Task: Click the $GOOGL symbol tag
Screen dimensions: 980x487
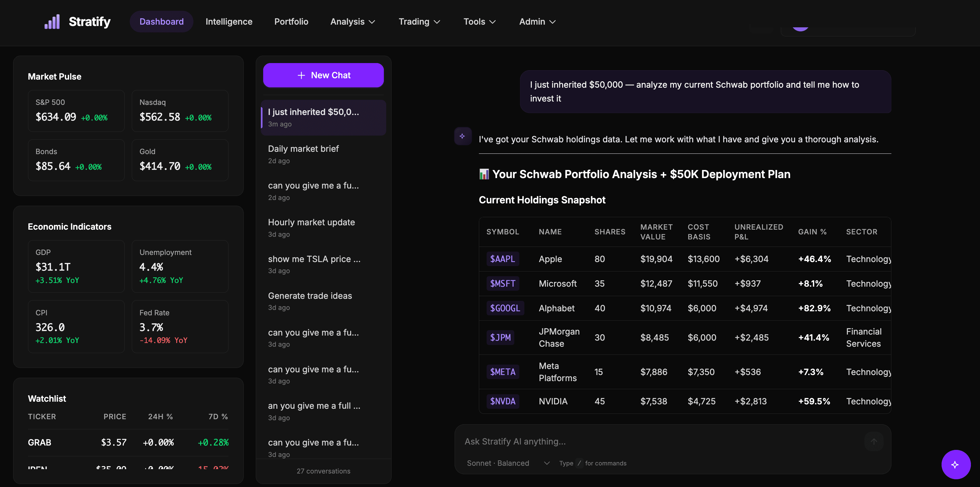Action: click(x=505, y=308)
